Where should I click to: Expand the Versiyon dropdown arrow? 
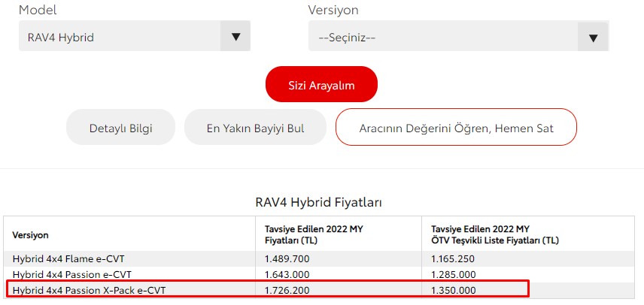point(593,38)
